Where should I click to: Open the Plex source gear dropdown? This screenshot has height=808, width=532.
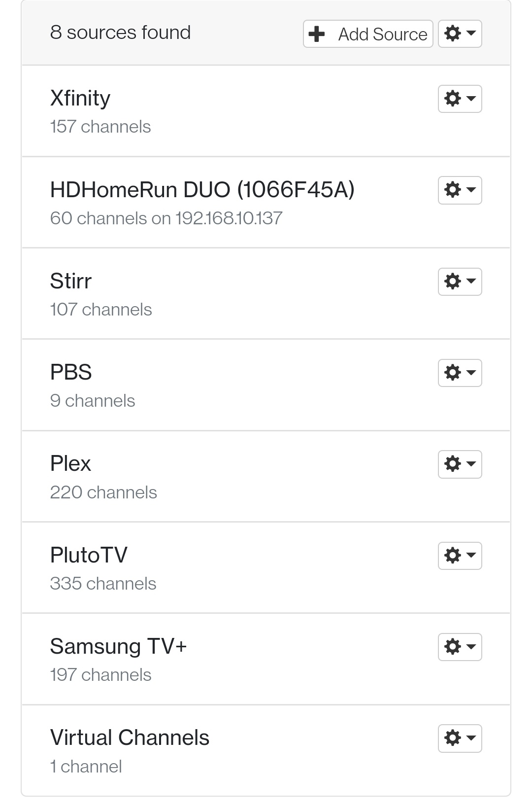coord(460,464)
